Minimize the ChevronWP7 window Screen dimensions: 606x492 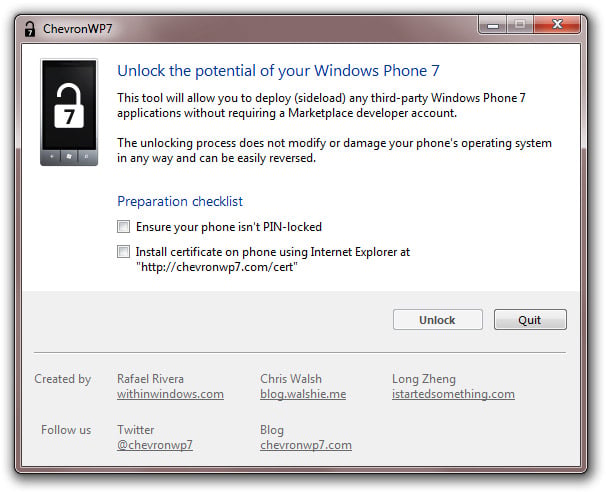pos(492,25)
